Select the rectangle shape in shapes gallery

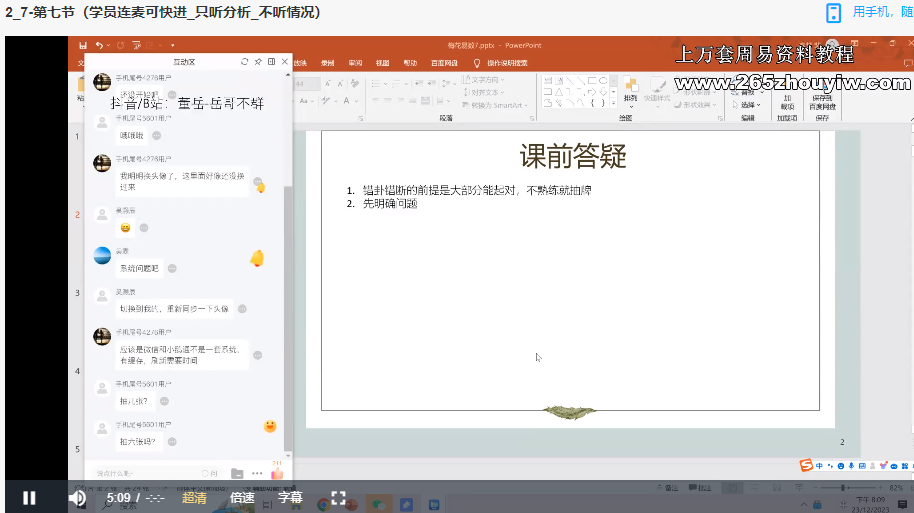[592, 80]
